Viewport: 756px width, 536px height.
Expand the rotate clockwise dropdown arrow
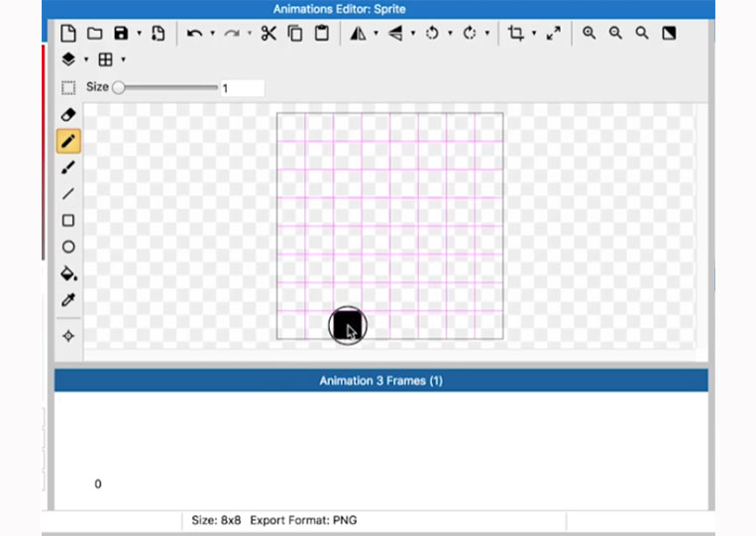486,34
